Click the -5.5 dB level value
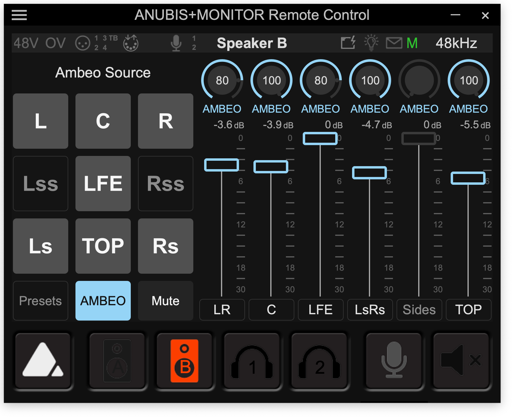 click(x=475, y=125)
